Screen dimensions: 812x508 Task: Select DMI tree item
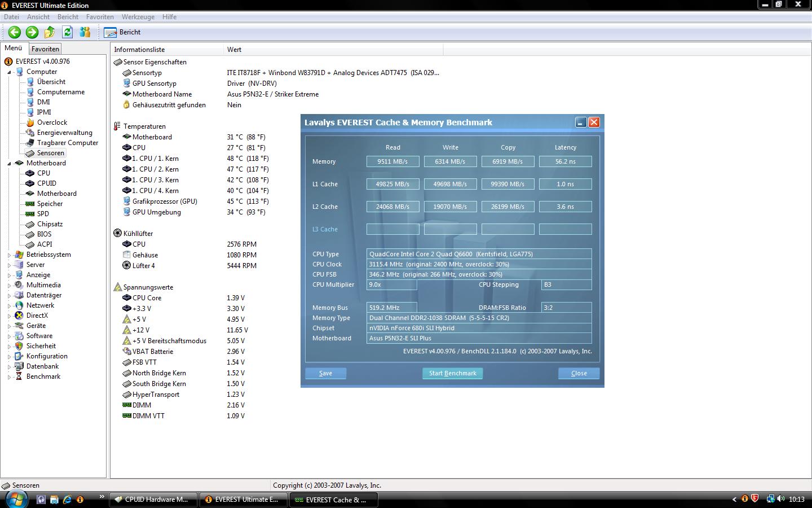coord(43,102)
